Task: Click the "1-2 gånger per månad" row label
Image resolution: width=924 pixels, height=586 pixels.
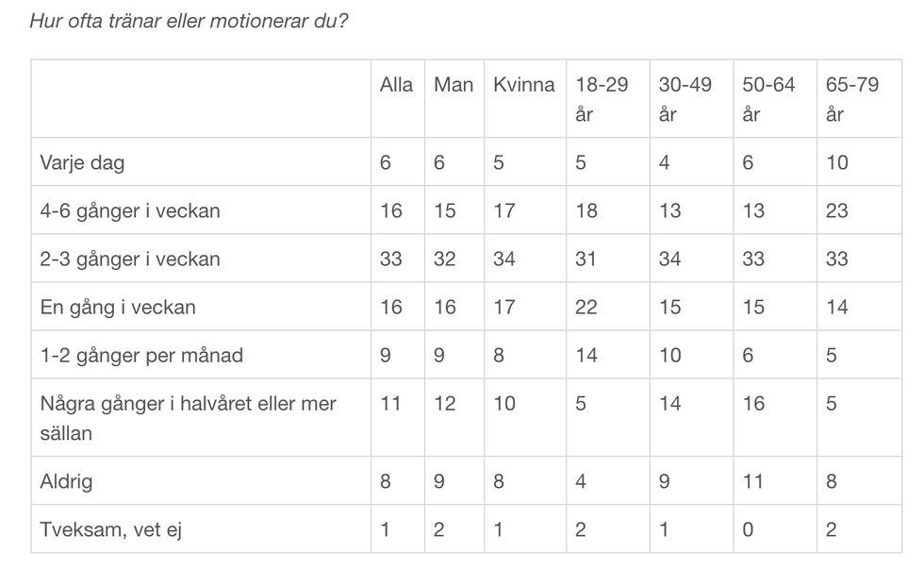Action: point(141,356)
